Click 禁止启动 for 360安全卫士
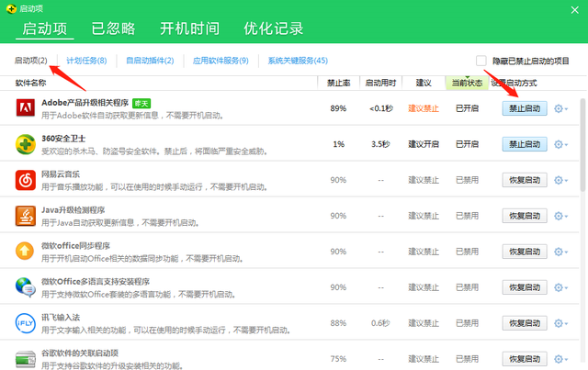This screenshot has width=588, height=370. tap(525, 144)
